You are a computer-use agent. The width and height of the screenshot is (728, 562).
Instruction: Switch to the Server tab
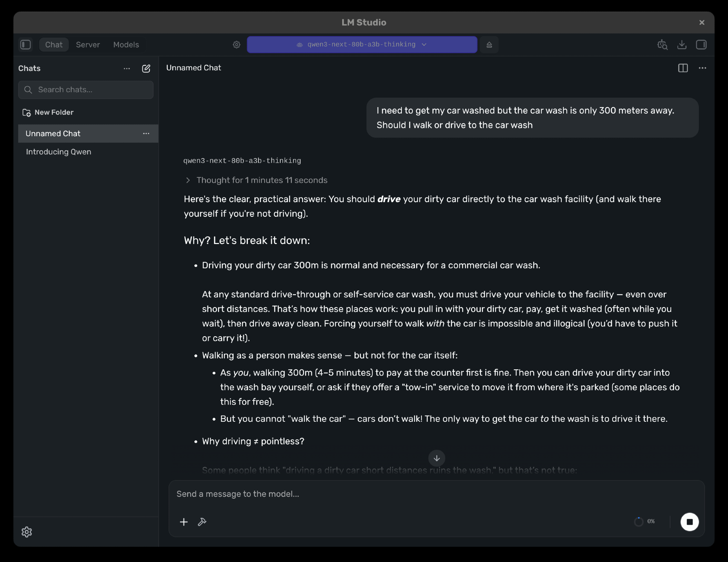click(88, 45)
